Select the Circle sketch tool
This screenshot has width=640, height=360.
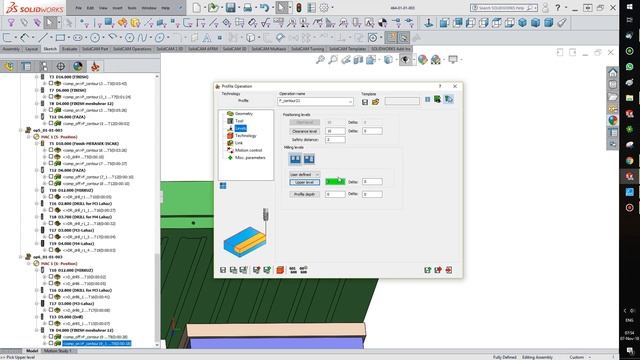(95, 38)
